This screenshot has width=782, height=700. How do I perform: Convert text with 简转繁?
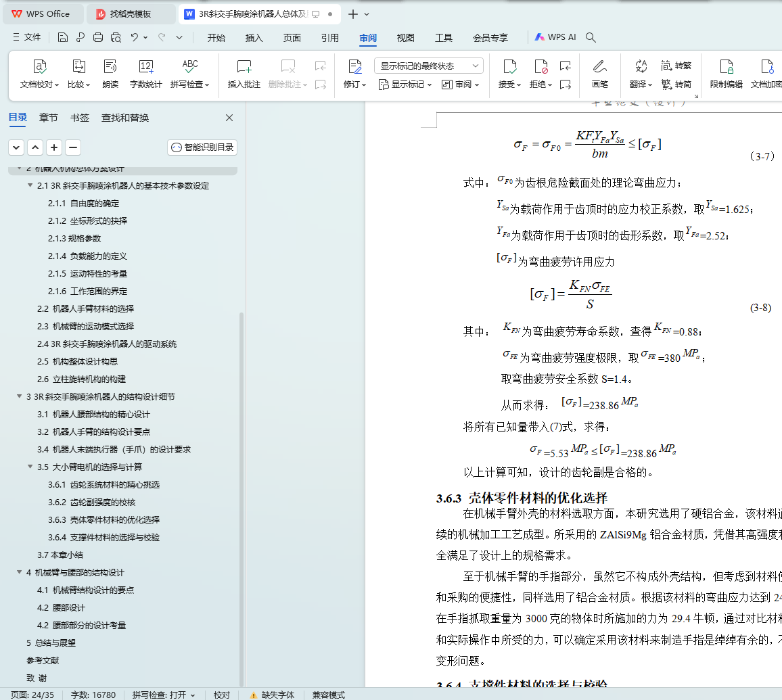tap(676, 66)
